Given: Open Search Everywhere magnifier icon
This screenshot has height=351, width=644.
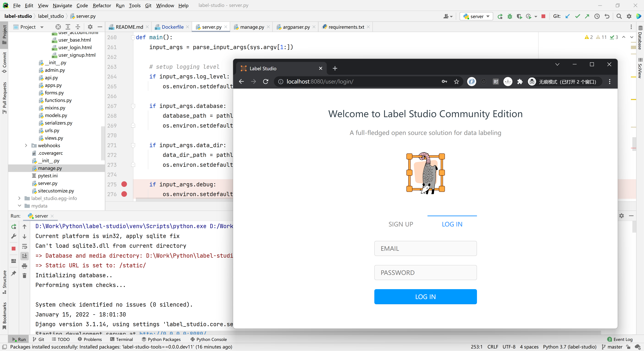Looking at the screenshot, I should [619, 16].
